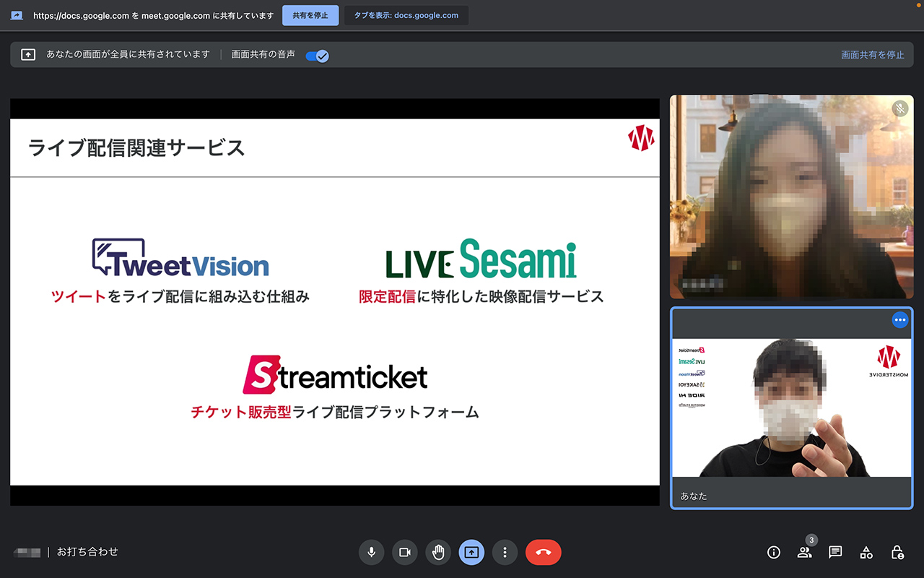Open the activities panel
The image size is (924, 578).
(866, 552)
